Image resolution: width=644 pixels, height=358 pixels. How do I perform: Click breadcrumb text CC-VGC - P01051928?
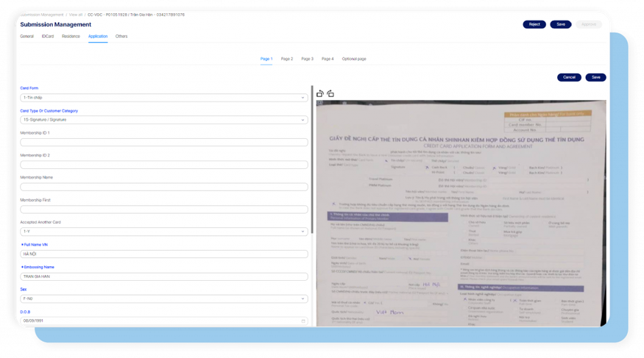[107, 15]
